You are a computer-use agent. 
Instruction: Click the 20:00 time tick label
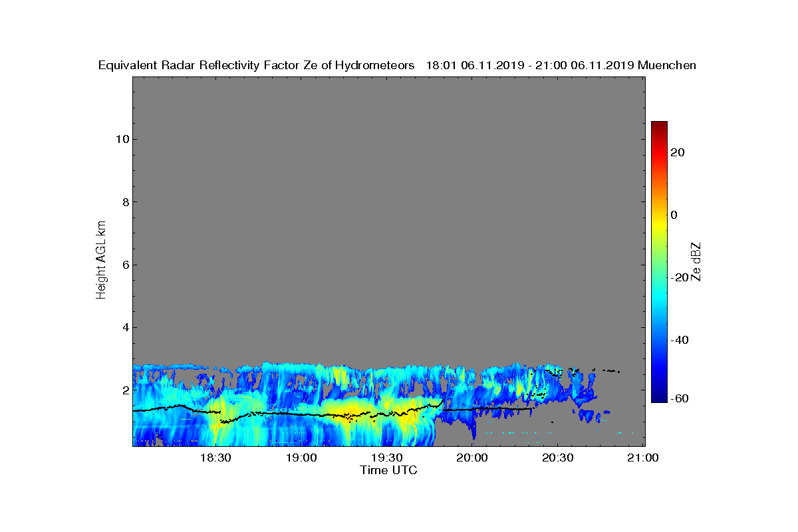coord(472,458)
